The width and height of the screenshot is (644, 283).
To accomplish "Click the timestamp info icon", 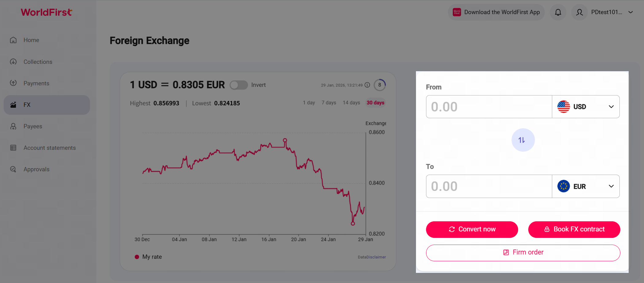I will coord(367,85).
